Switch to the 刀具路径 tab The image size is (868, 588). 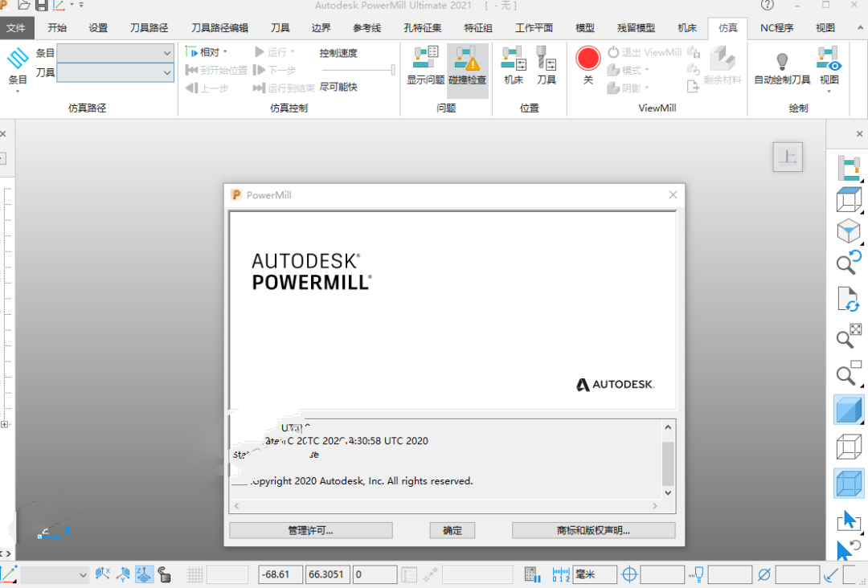[149, 27]
